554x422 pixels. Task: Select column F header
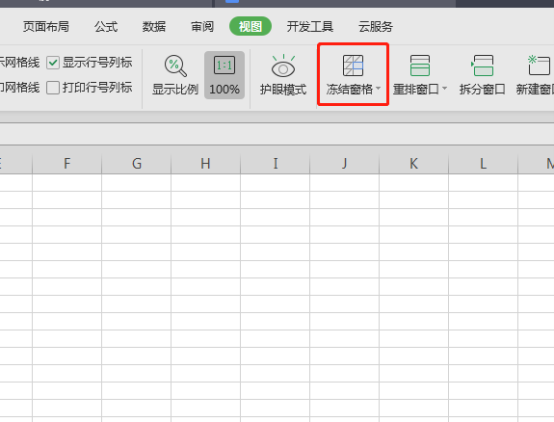point(67,164)
